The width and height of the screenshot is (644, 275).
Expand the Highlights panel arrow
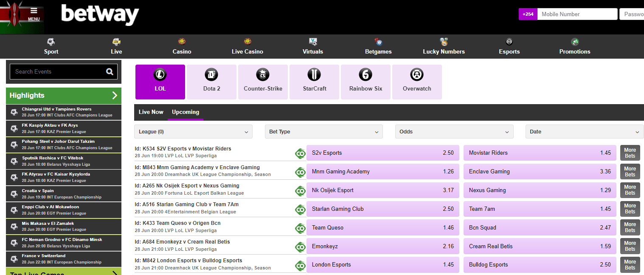114,95
